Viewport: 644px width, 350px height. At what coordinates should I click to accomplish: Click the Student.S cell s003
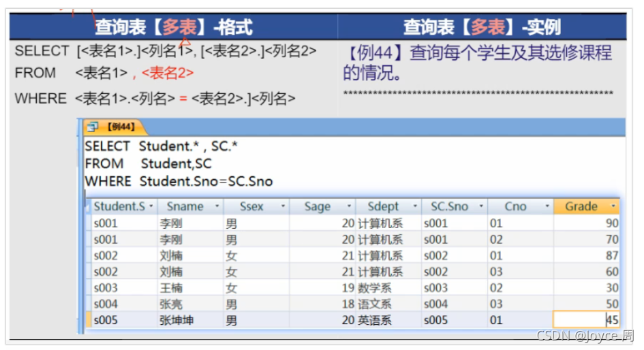click(x=123, y=288)
